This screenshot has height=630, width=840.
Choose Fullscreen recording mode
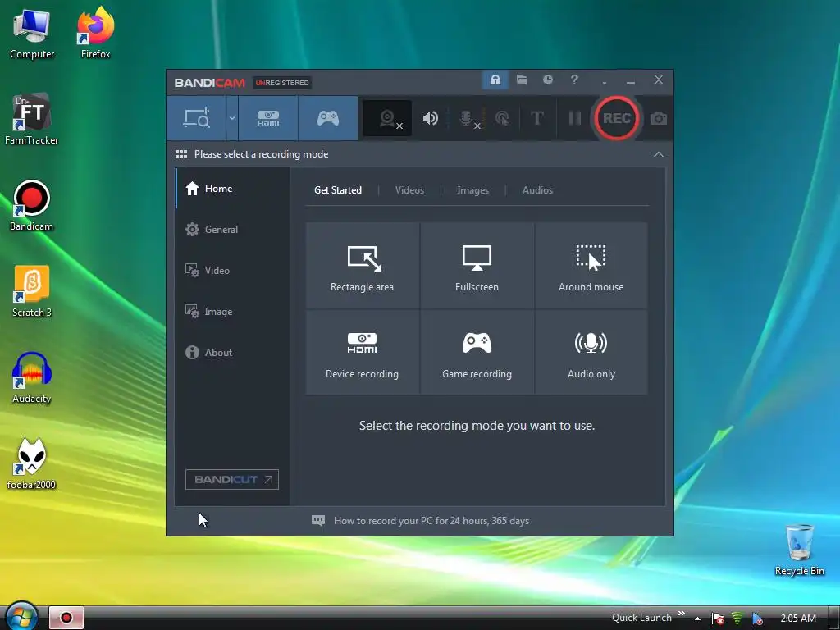point(477,266)
